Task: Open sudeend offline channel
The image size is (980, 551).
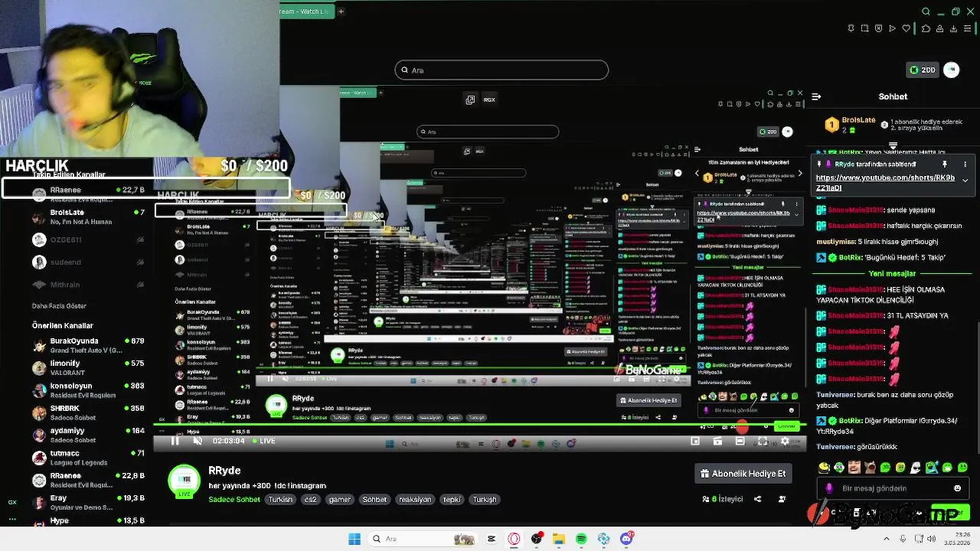Action: (89, 262)
